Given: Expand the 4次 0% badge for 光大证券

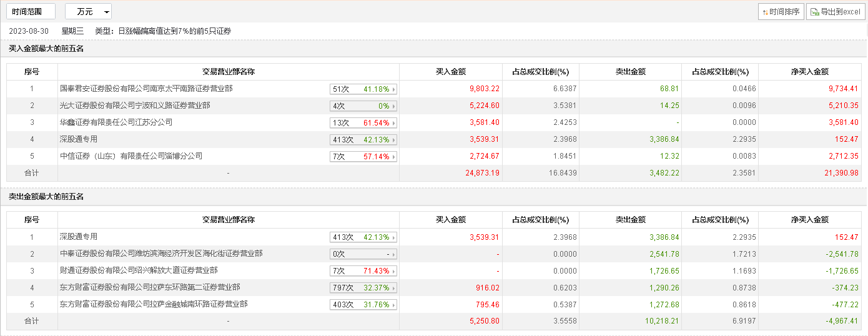Looking at the screenshot, I should [364, 106].
